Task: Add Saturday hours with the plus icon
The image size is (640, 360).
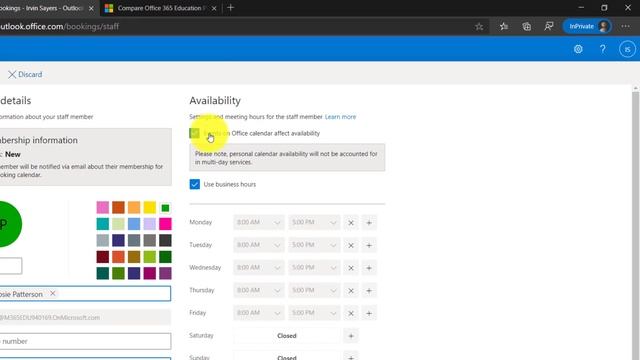Action: click(351, 336)
